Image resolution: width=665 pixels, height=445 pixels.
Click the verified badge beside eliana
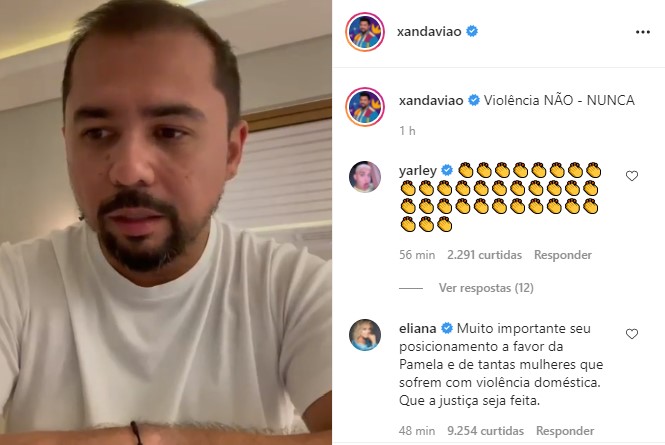coord(447,328)
